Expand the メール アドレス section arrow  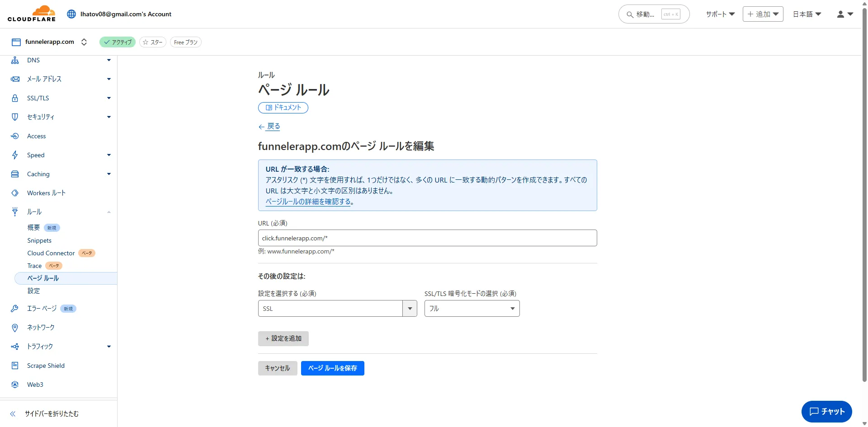[109, 79]
